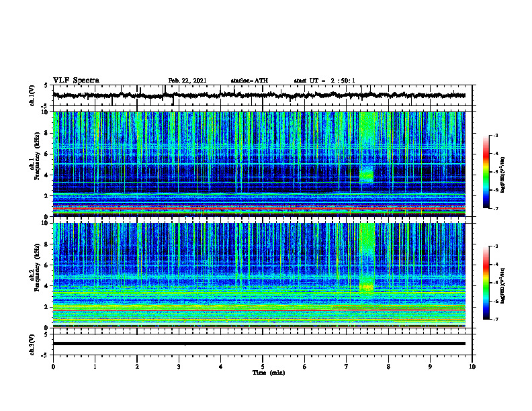Click the "ch.1(V)" waveform axis label
This screenshot has width=532, height=411.
point(32,95)
